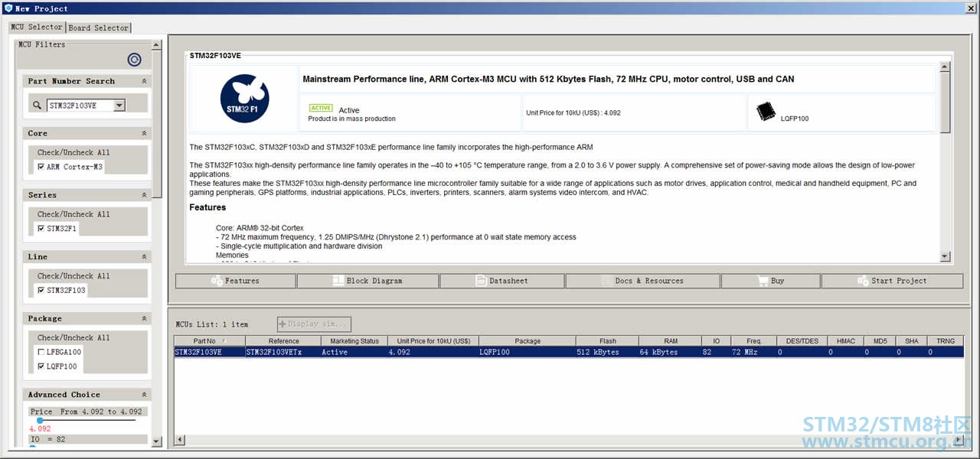
Task: Click the part number input field
Action: 80,106
